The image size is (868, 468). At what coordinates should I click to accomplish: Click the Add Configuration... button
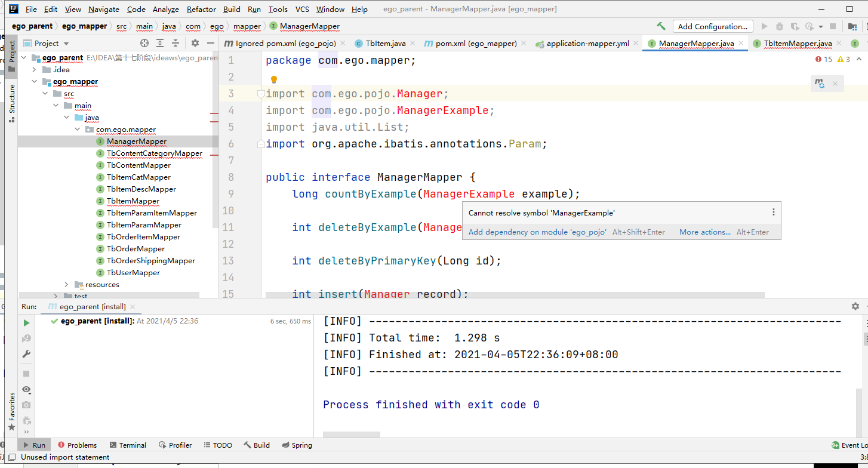[712, 26]
